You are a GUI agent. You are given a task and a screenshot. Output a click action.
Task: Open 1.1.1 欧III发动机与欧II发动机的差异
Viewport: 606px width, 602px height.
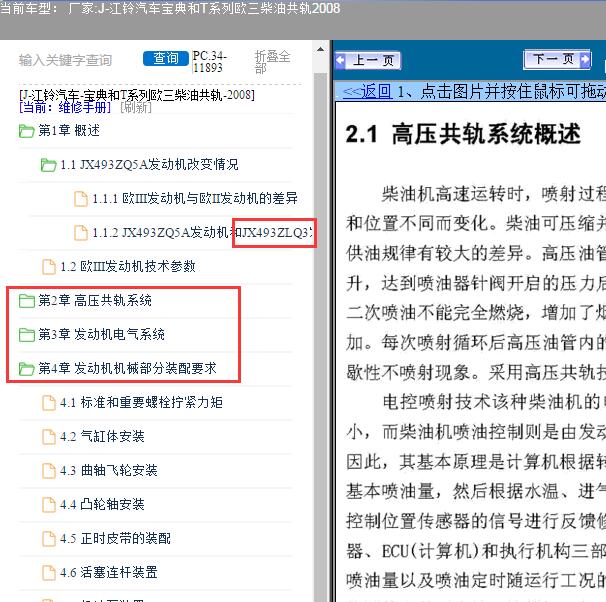coord(195,199)
